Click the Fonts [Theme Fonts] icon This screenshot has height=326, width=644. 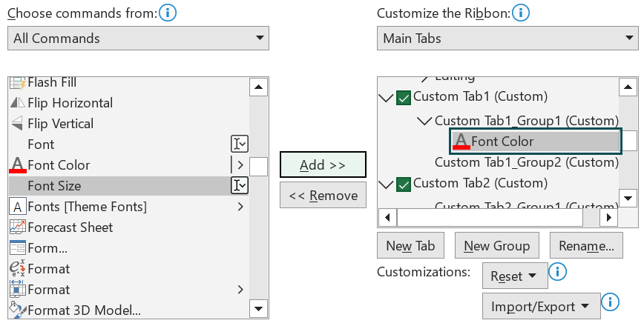tap(18, 207)
